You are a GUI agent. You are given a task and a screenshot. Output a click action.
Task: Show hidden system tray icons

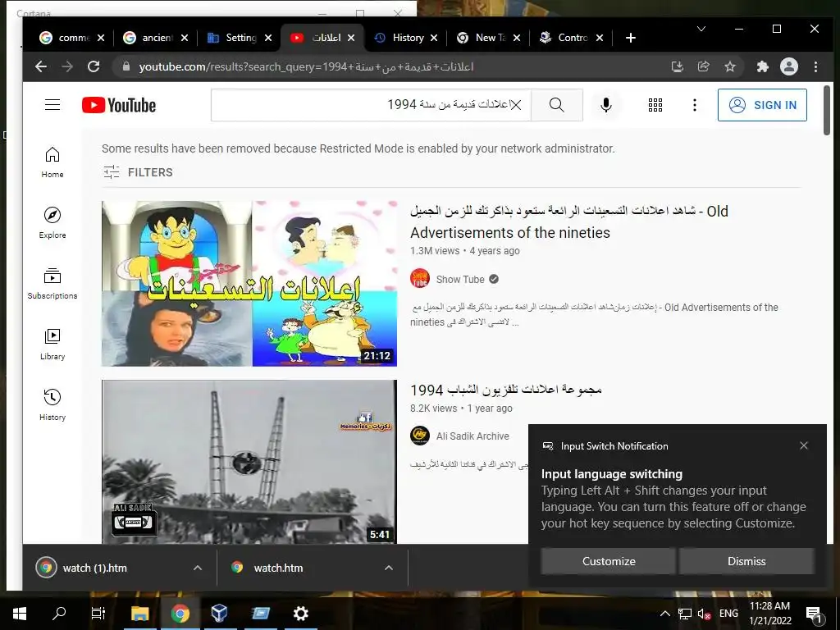(x=664, y=614)
